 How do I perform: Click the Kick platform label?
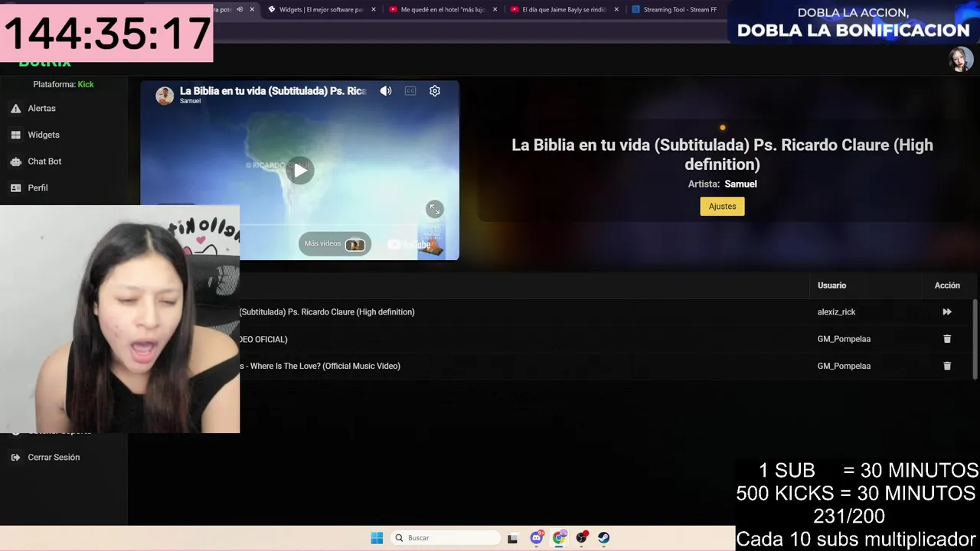86,84
